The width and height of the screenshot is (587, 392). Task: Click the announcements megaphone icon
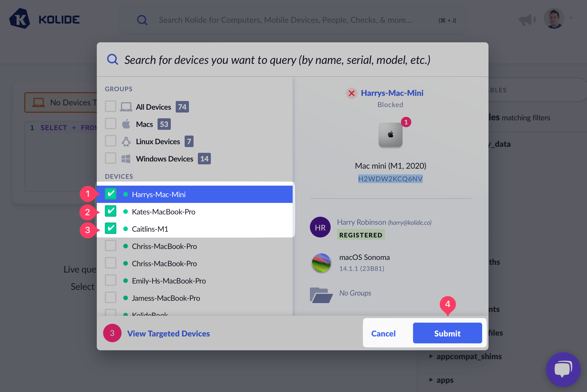tap(527, 20)
